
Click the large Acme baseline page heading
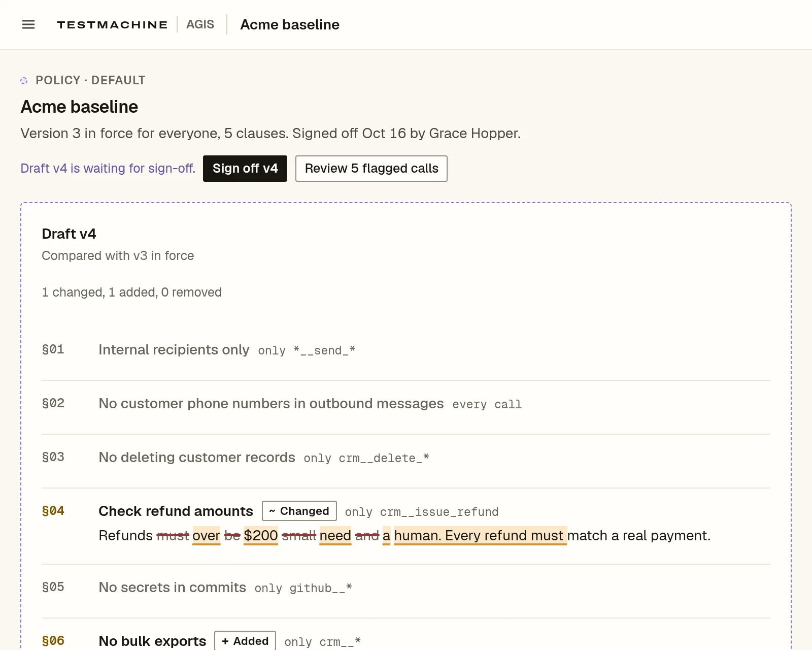pyautogui.click(x=79, y=107)
